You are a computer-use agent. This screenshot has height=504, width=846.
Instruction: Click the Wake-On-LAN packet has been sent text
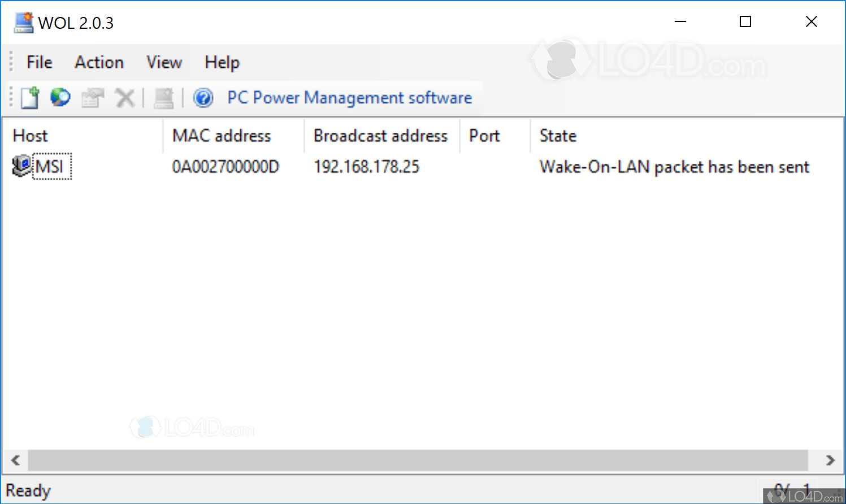coord(675,167)
